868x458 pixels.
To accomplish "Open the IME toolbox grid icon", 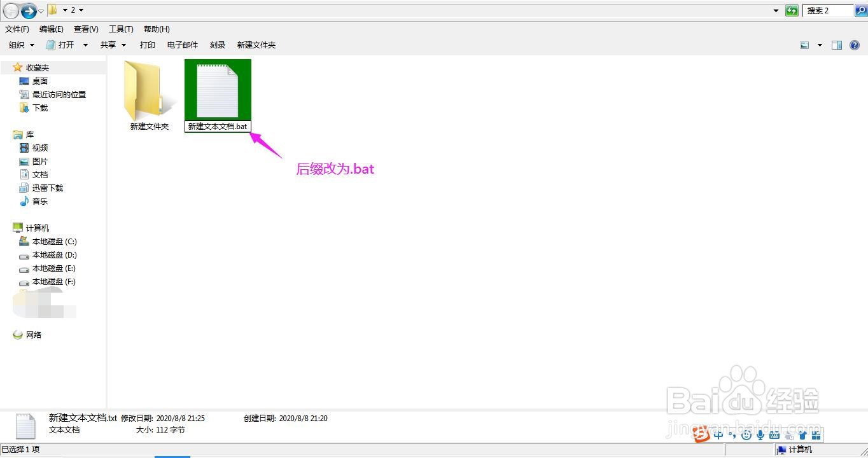I will coord(816,435).
